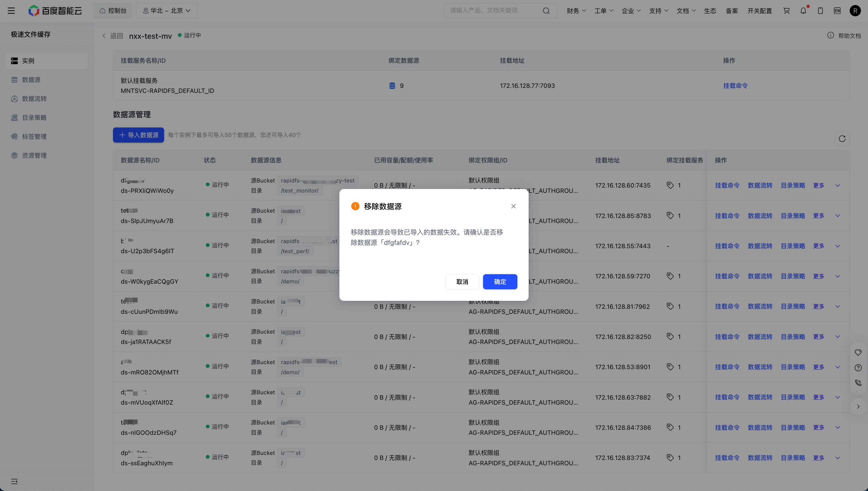This screenshot has width=868, height=491.
Task: Select 标签管理 in the sidebar
Action: coord(46,136)
